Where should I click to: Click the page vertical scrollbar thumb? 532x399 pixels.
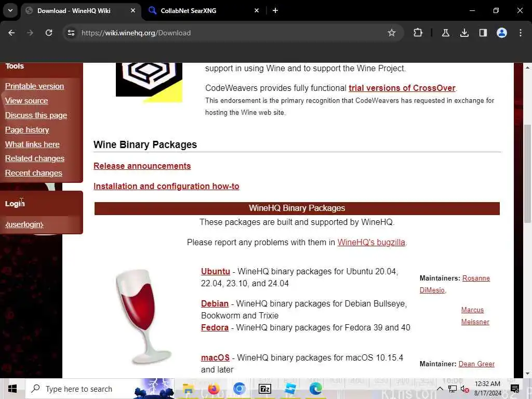(527, 174)
